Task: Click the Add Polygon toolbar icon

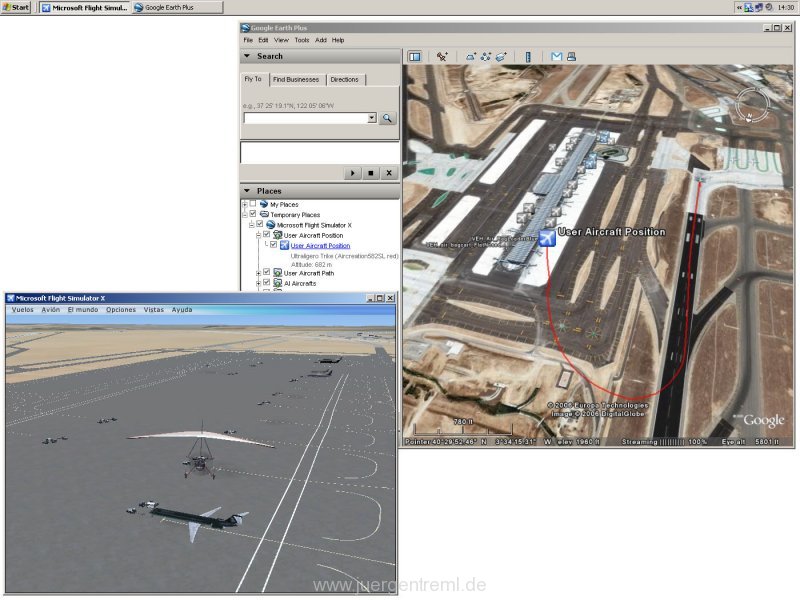Action: (x=470, y=57)
